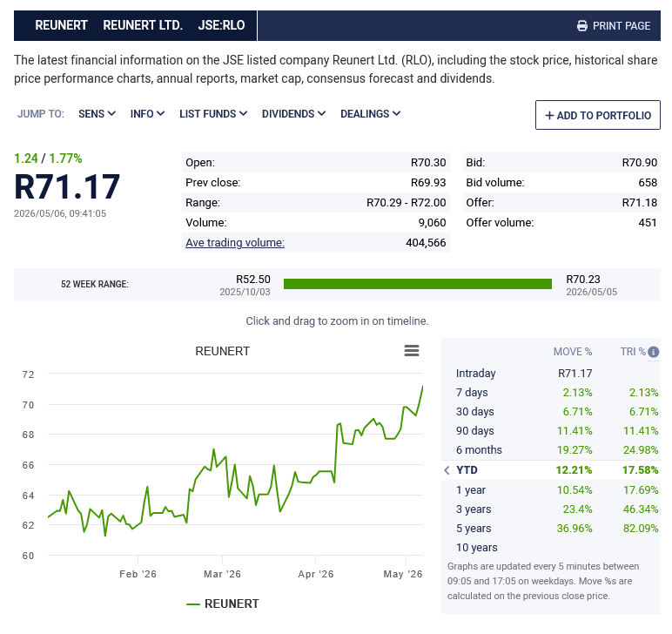The image size is (672, 634).
Task: Click the Bid value R70.90
Action: coord(640,163)
